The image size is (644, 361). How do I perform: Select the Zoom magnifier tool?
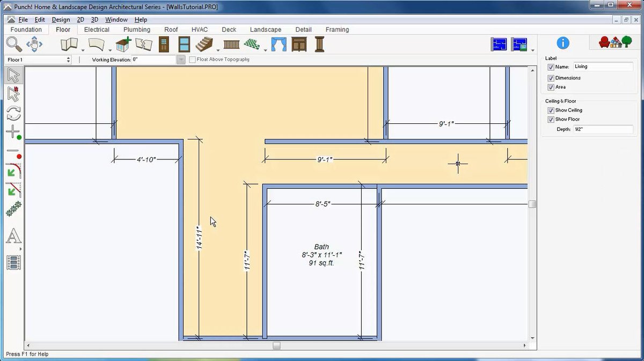[14, 44]
